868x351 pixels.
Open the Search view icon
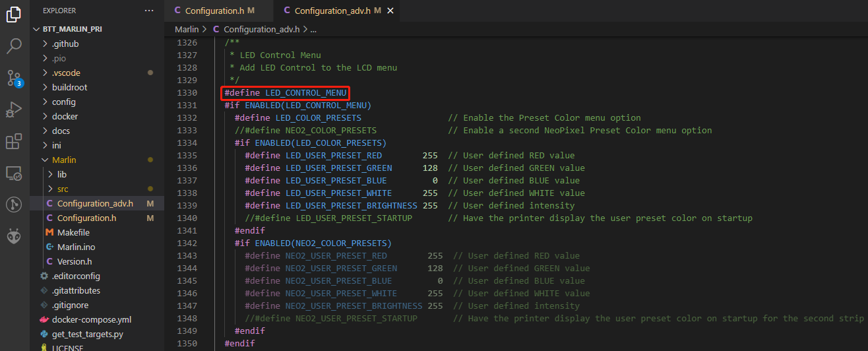(x=14, y=46)
